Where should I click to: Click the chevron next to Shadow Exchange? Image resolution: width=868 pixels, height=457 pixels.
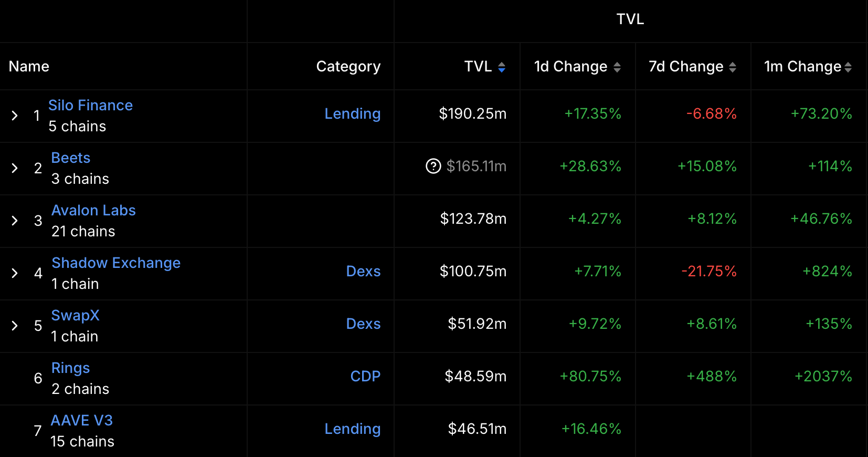[15, 273]
